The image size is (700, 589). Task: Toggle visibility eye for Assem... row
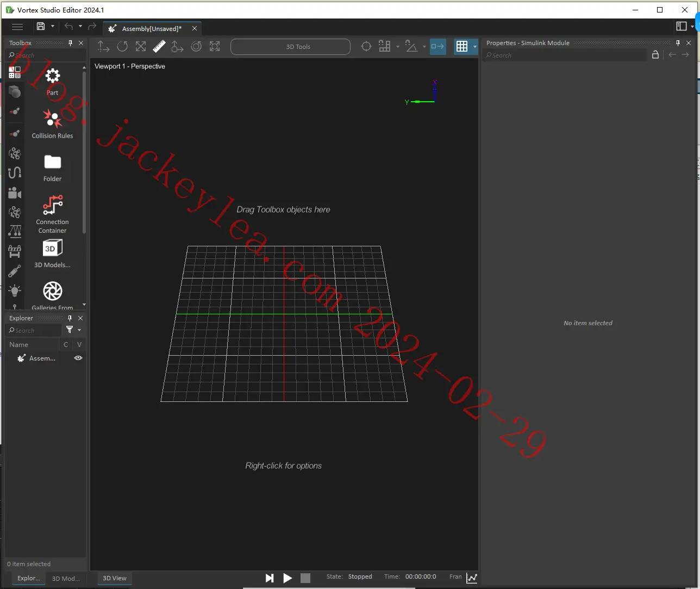click(x=78, y=358)
